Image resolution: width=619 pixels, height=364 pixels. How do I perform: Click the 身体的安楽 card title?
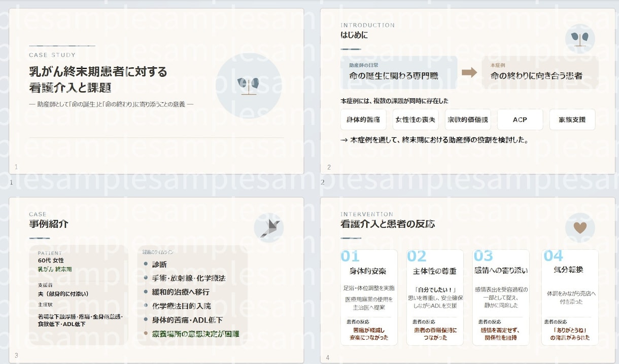[368, 270]
